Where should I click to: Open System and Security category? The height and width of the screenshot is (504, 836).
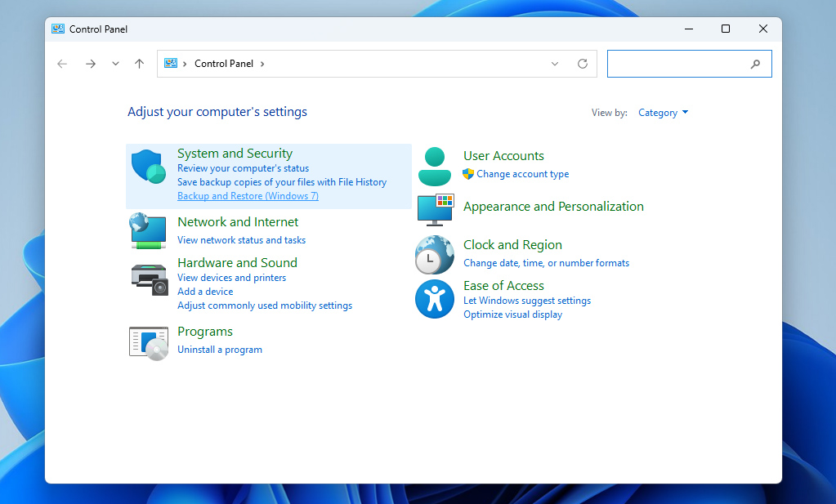coord(235,154)
